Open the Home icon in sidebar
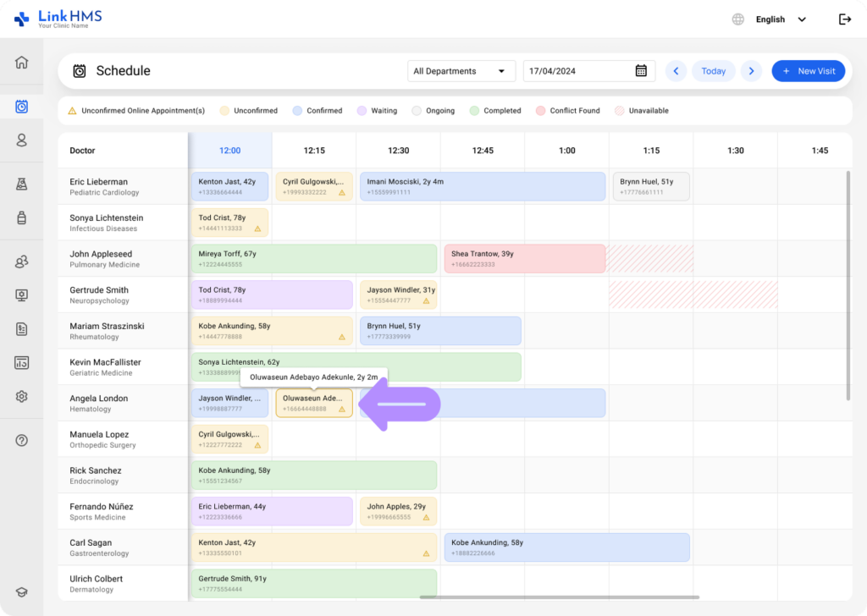Image resolution: width=867 pixels, height=616 pixels. (21, 62)
